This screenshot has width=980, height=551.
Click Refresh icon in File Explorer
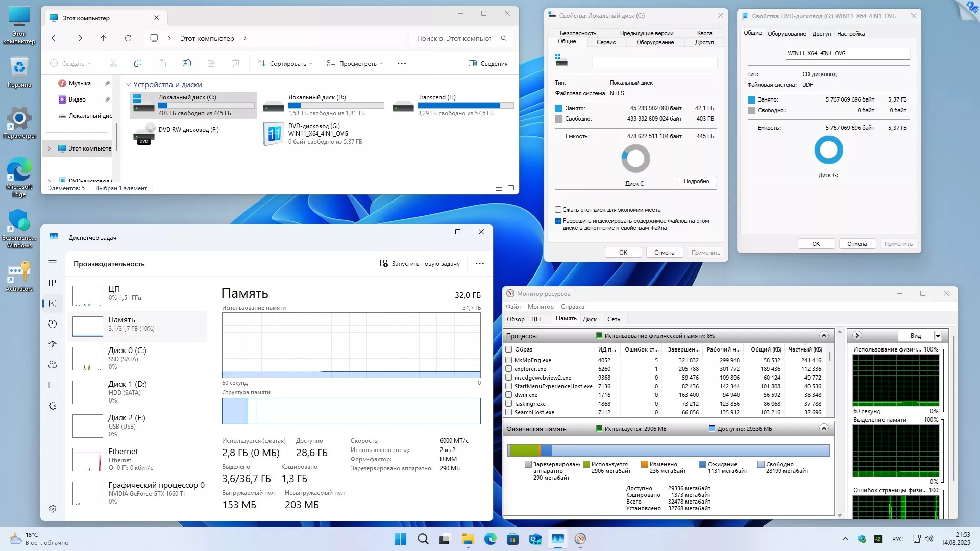pyautogui.click(x=128, y=38)
